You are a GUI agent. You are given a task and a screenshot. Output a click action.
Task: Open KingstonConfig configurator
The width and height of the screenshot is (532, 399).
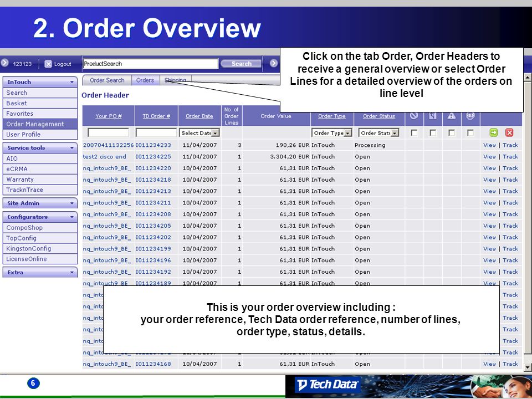[40, 249]
